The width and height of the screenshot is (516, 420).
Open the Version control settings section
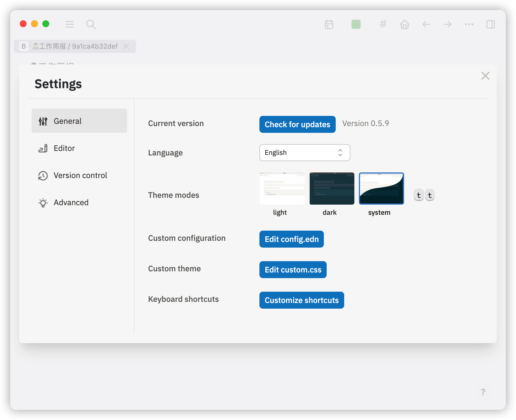[x=79, y=175]
